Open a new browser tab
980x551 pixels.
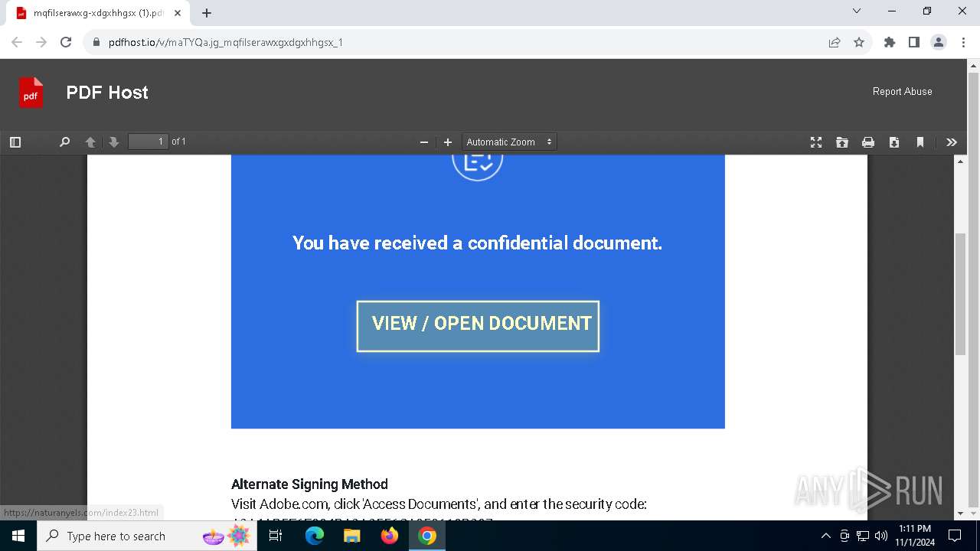[207, 13]
